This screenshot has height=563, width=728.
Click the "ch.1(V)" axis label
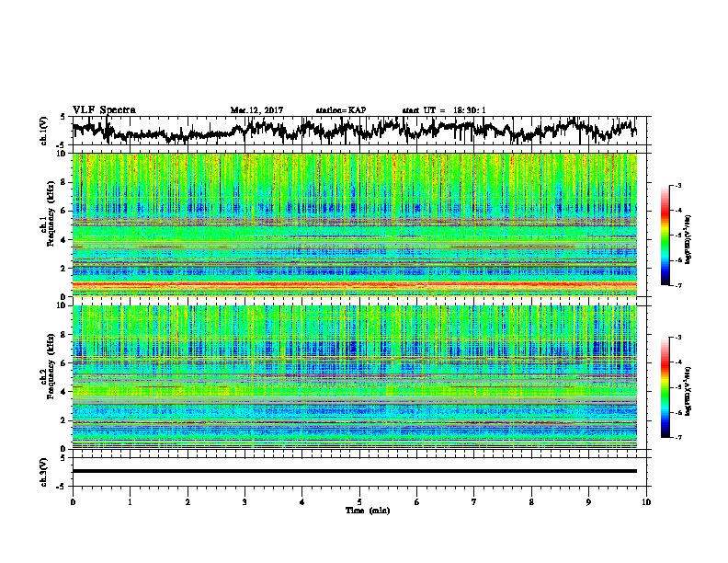[44, 131]
